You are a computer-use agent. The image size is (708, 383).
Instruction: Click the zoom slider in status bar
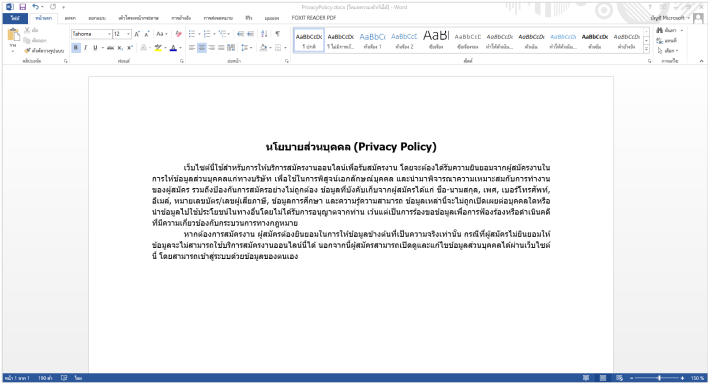pos(657,378)
